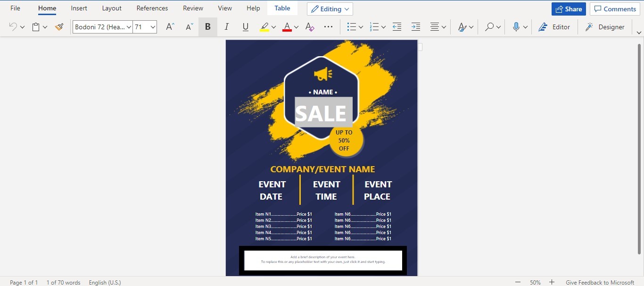This screenshot has width=644, height=286.
Task: Apply underline formatting
Action: click(245, 27)
